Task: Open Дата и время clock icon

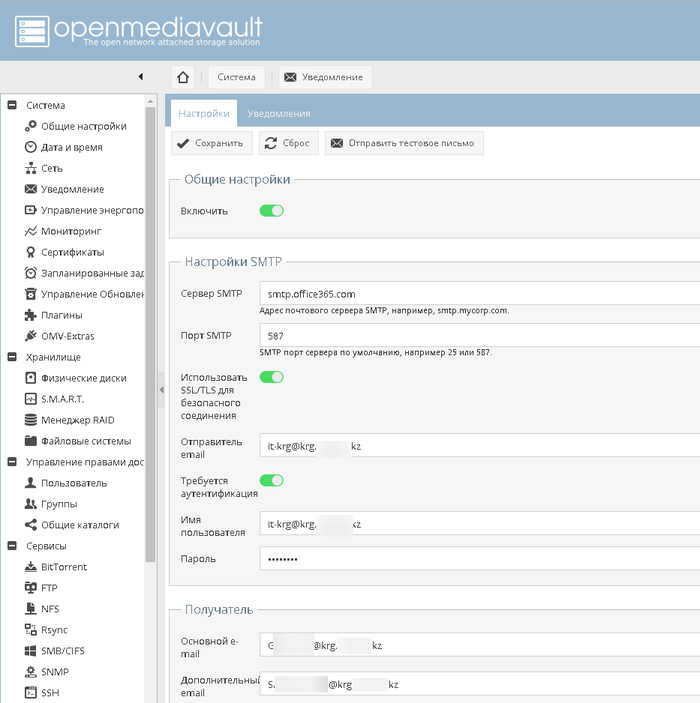Action: point(30,147)
